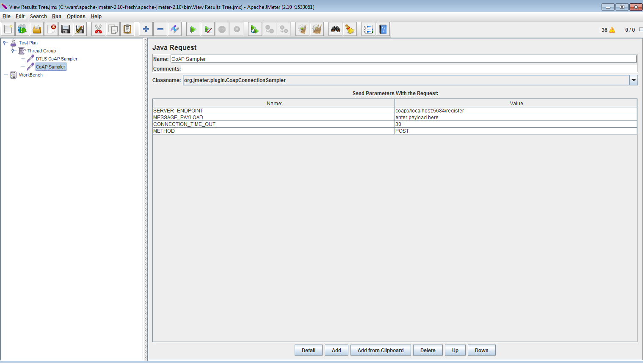Image resolution: width=643 pixels, height=364 pixels.
Task: Click the Up button
Action: (455, 350)
